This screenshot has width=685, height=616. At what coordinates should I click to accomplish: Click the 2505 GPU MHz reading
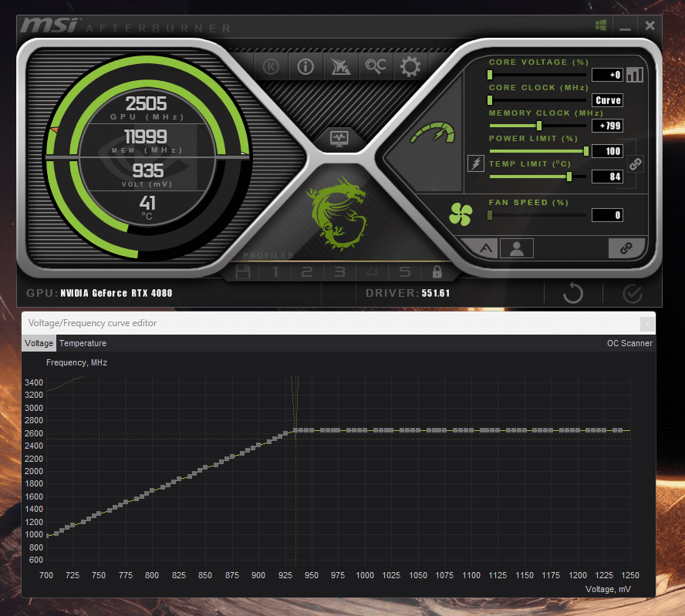click(x=146, y=103)
